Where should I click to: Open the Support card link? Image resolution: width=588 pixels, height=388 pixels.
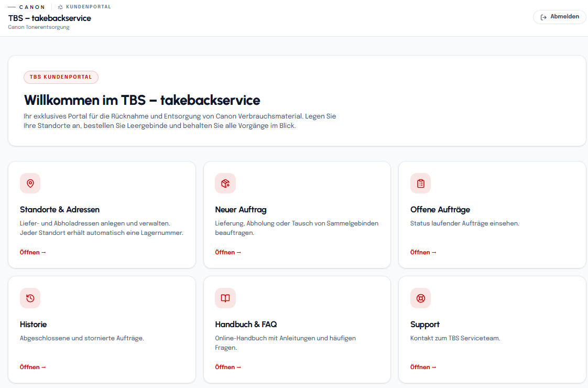[423, 367]
